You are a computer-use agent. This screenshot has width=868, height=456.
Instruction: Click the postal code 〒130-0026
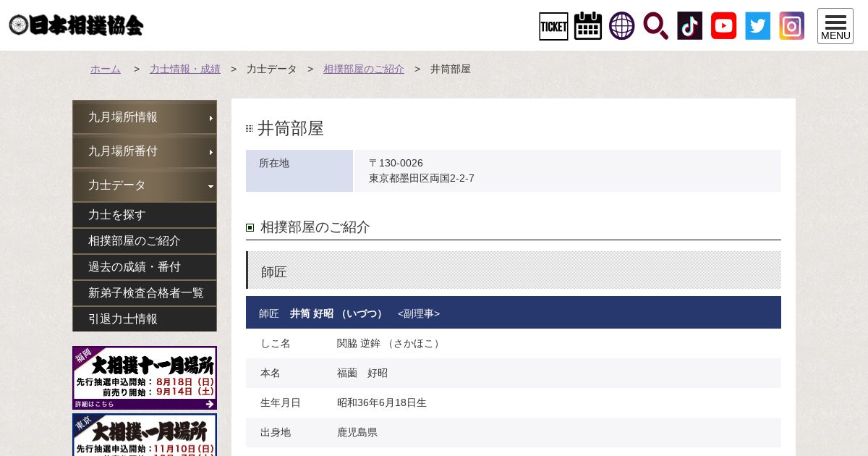(396, 163)
